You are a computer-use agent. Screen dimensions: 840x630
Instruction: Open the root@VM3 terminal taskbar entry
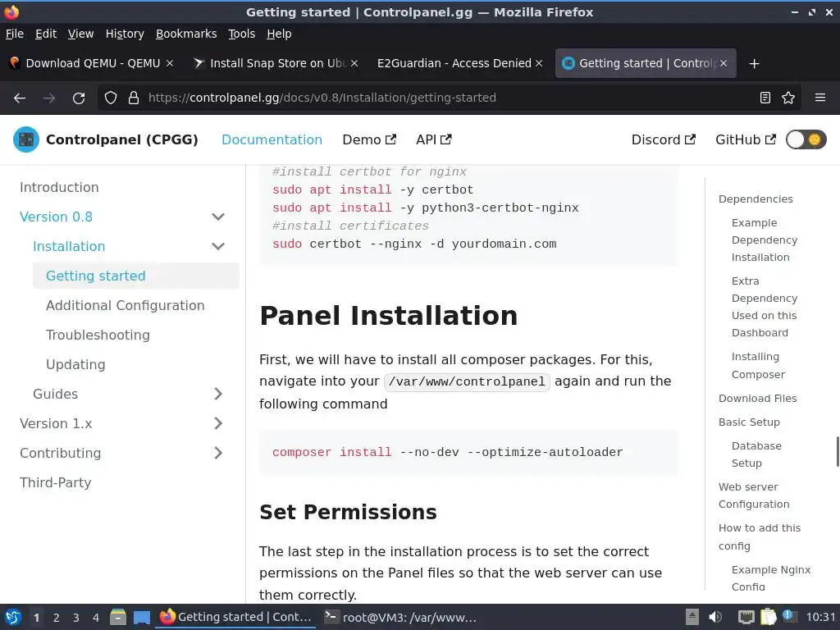tap(400, 618)
